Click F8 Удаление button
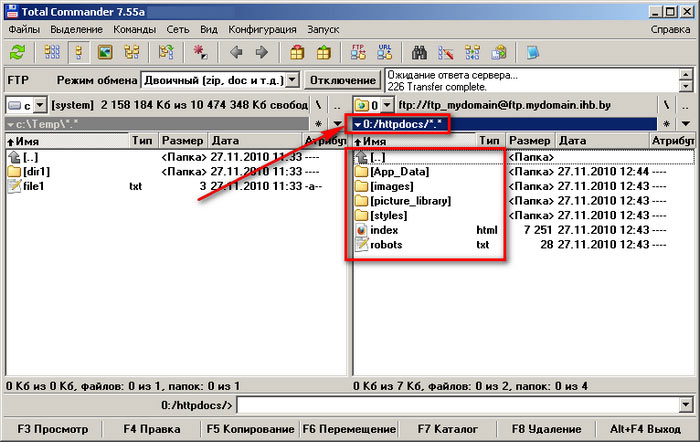 pos(546,429)
